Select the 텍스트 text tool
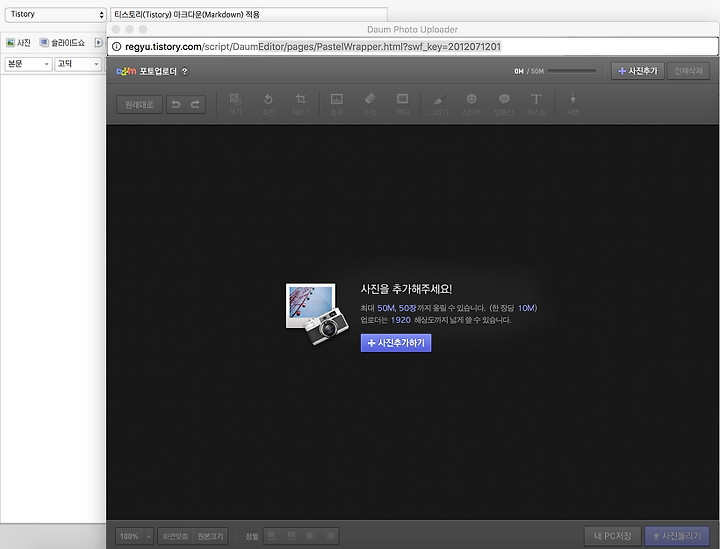720x549 pixels. click(536, 104)
